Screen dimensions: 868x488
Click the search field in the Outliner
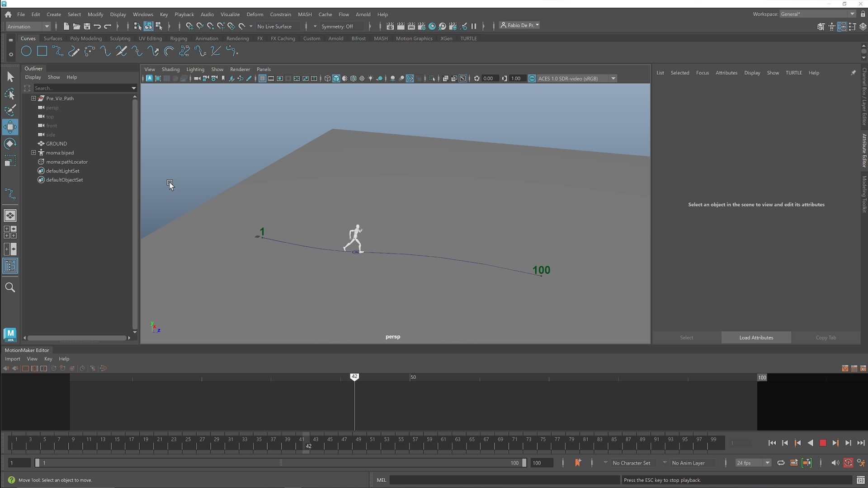[81, 88]
